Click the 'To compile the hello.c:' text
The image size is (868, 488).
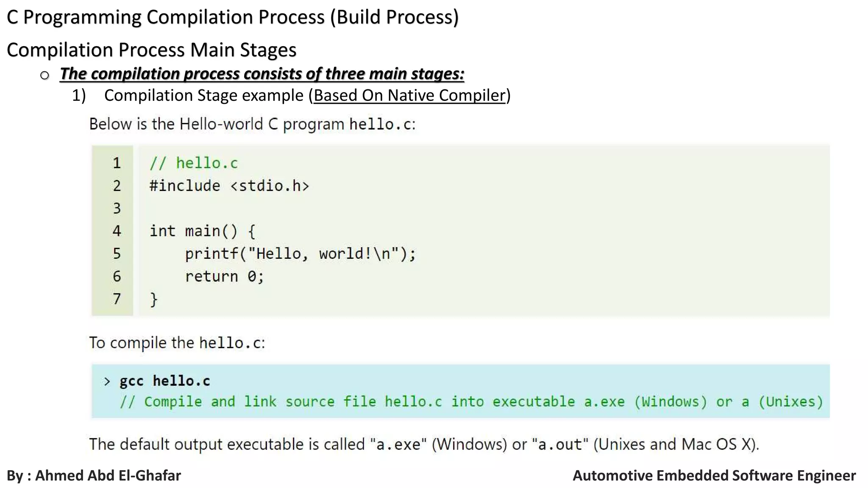177,343
